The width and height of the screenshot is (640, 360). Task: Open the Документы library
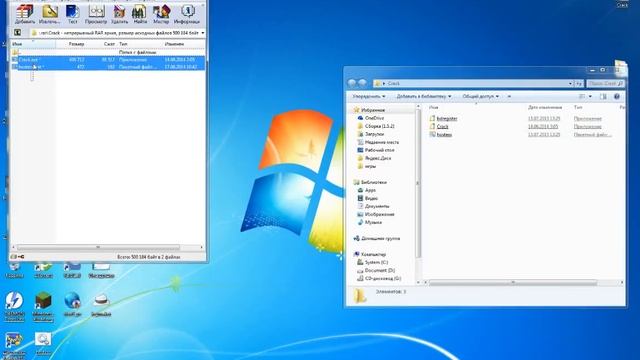point(373,206)
